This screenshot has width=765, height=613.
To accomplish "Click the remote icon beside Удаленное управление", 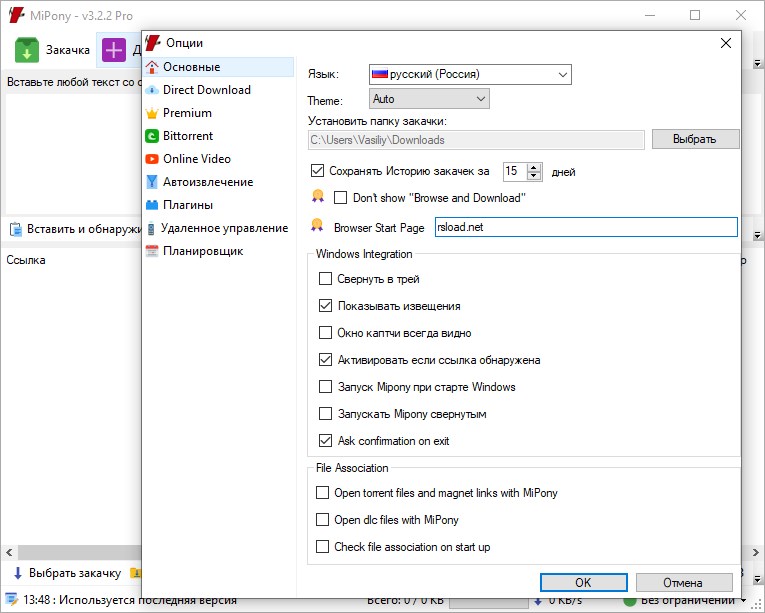I will pos(151,228).
